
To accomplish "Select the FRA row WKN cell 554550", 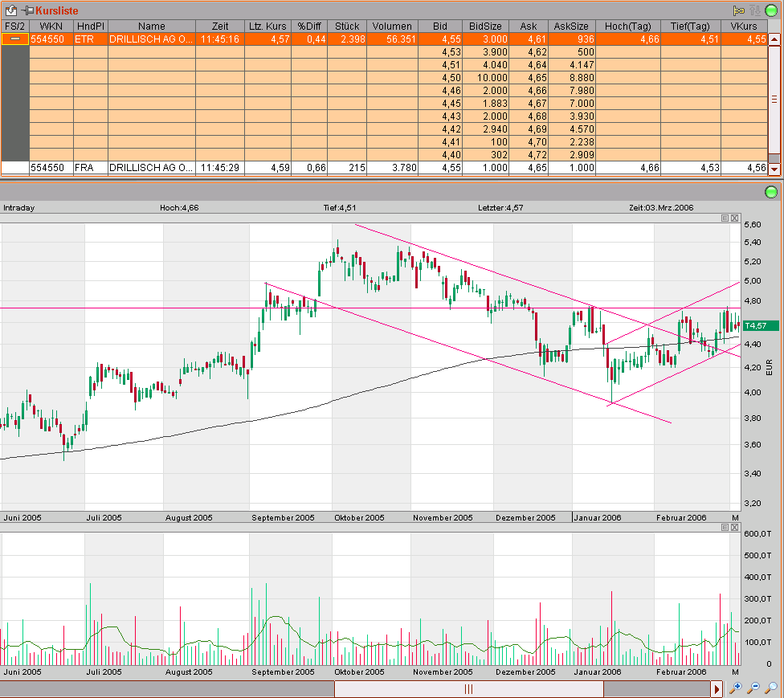I will 51,168.
